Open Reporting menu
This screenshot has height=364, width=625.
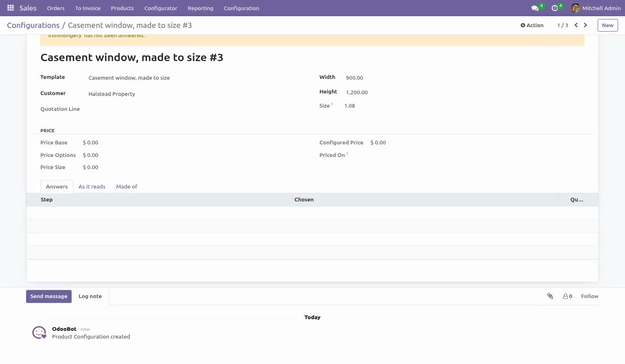pos(200,8)
